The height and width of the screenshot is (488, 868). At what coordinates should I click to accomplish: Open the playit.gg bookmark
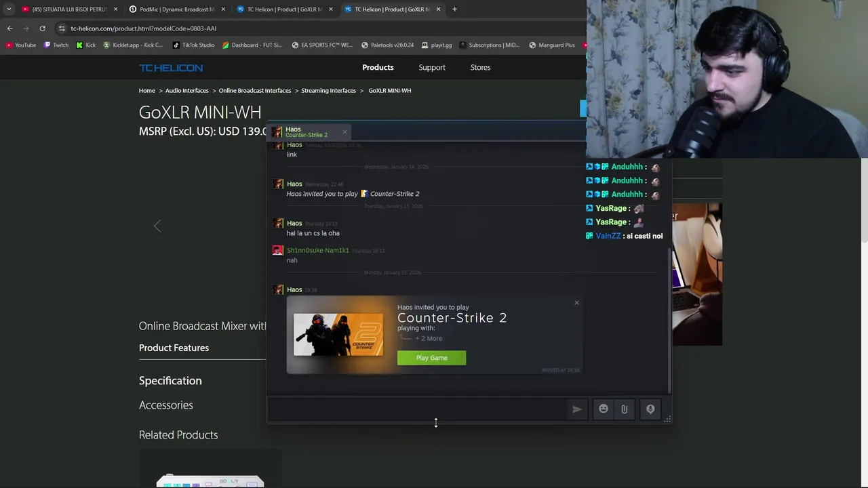point(436,45)
